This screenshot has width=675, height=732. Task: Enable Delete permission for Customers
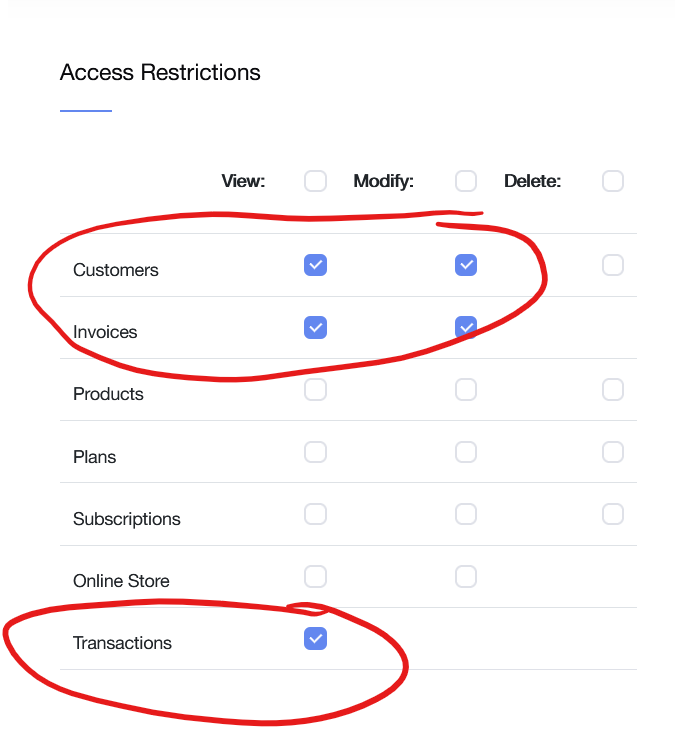click(613, 265)
